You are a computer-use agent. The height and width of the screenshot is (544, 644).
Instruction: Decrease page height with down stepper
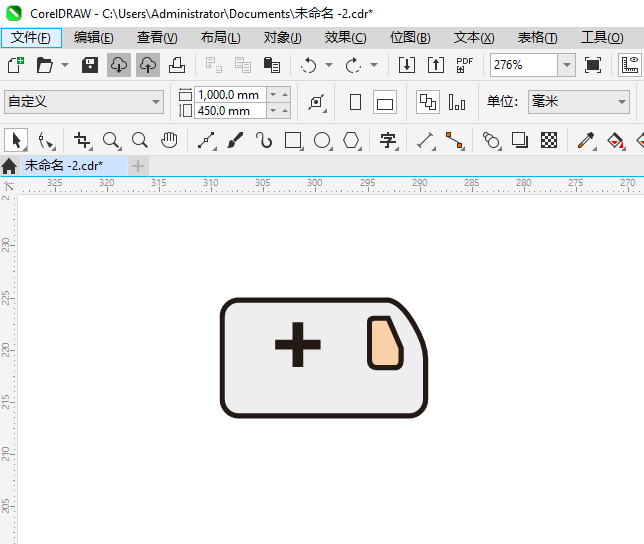(x=273, y=111)
